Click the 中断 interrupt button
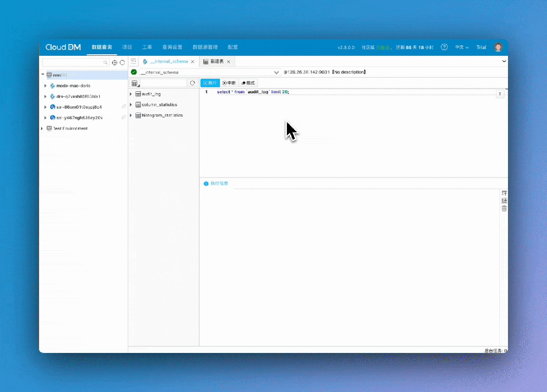 [x=229, y=83]
